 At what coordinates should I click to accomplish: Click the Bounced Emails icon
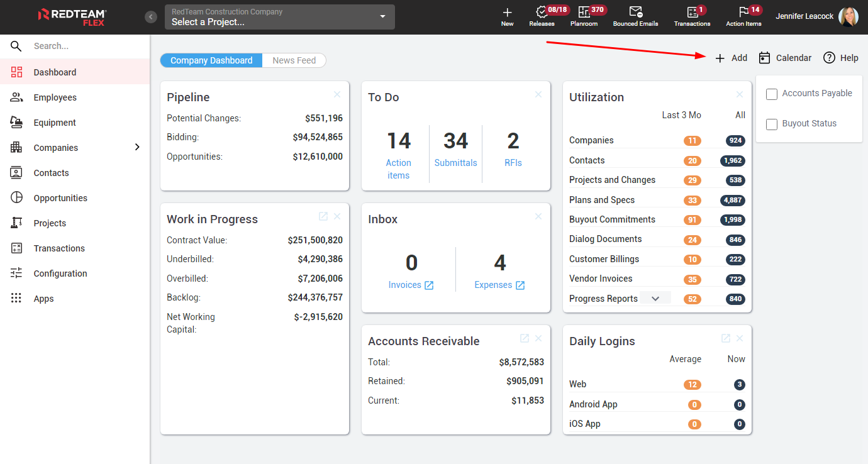click(635, 12)
